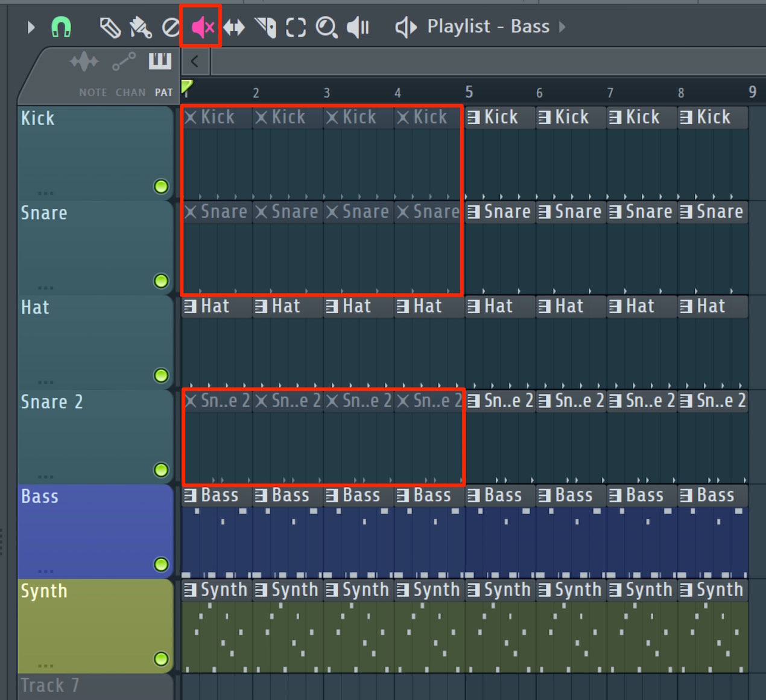
Task: Open menu icon of Synth clip at bar 8
Action: (686, 590)
